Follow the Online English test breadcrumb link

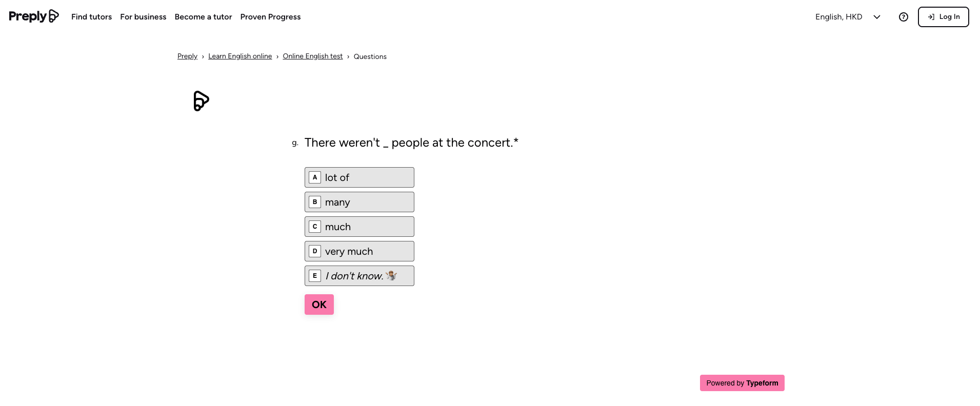[x=313, y=56]
